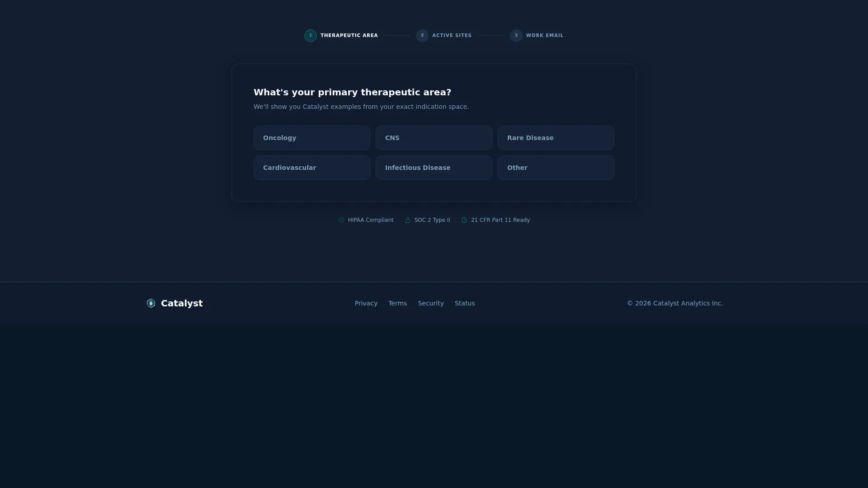Click the primary therapeutic area heading
The height and width of the screenshot is (488, 868).
pos(353,92)
